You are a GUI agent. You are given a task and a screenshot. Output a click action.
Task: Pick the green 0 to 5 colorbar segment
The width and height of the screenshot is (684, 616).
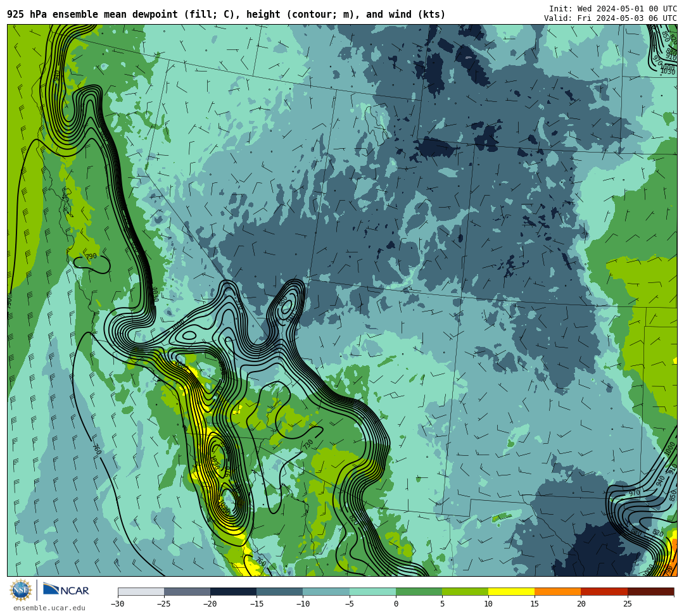[x=419, y=591]
